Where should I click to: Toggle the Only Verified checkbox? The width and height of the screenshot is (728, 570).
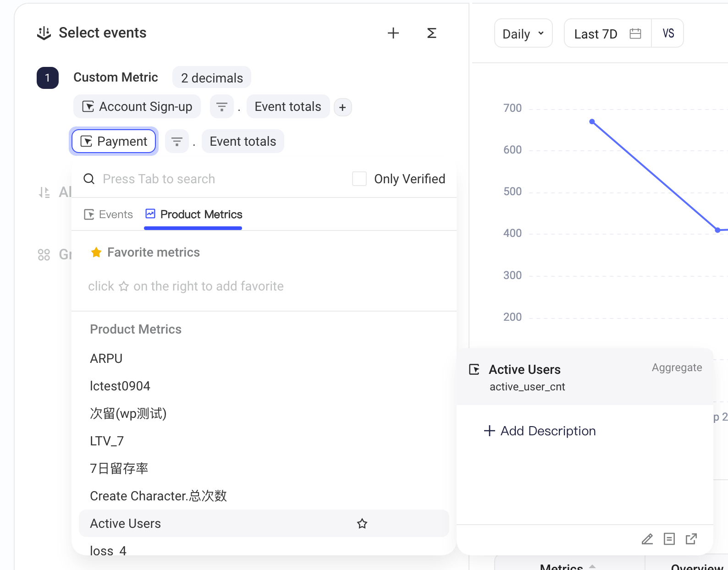click(x=359, y=179)
